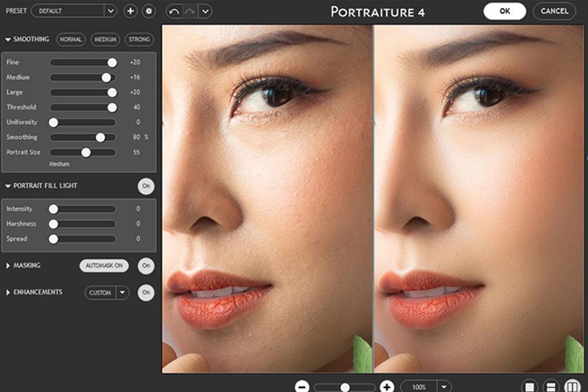The width and height of the screenshot is (588, 392).
Task: Toggle Masking On switch
Action: click(x=146, y=265)
